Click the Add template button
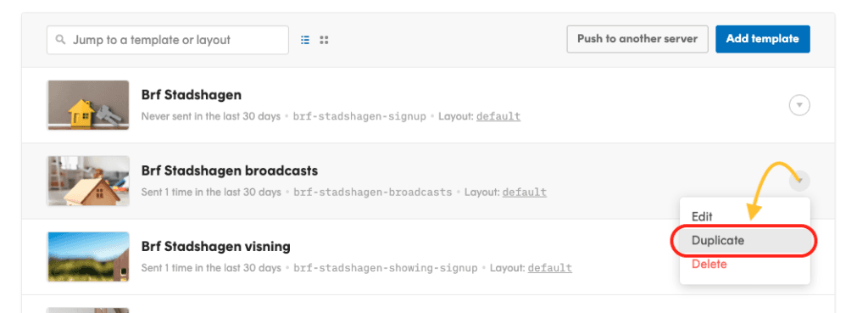 pos(762,39)
